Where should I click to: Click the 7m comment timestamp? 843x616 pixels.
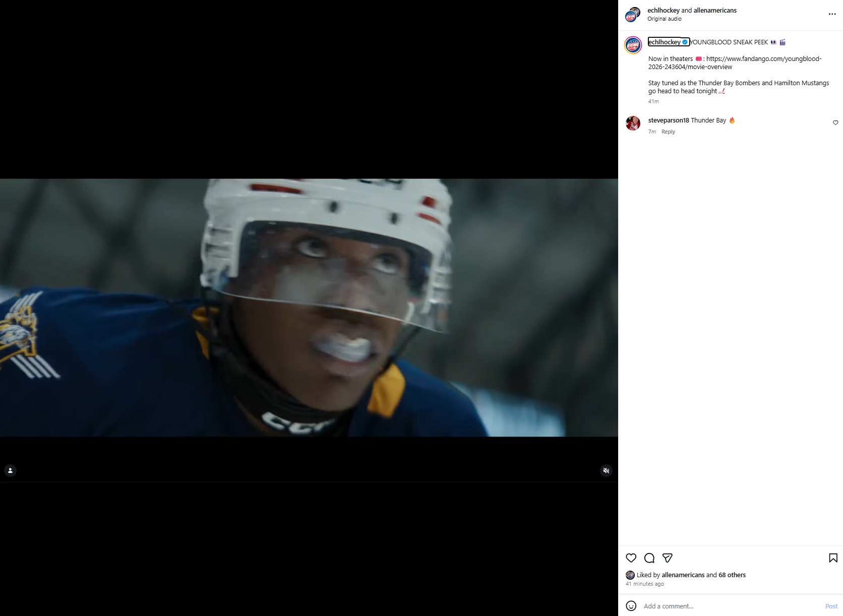point(652,132)
